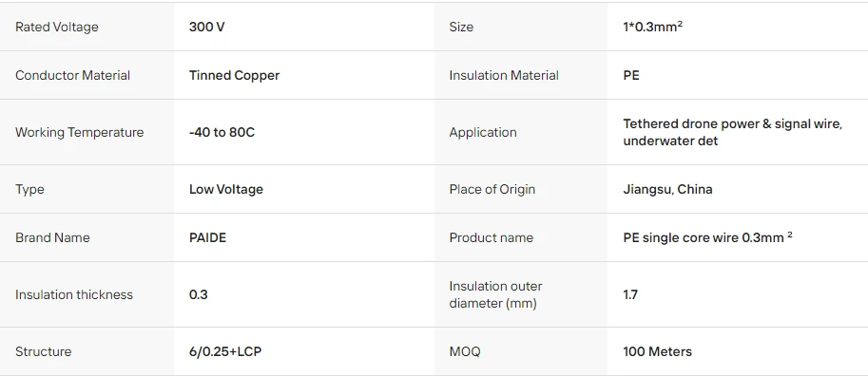Click the PAIDE brand name value

click(x=207, y=237)
